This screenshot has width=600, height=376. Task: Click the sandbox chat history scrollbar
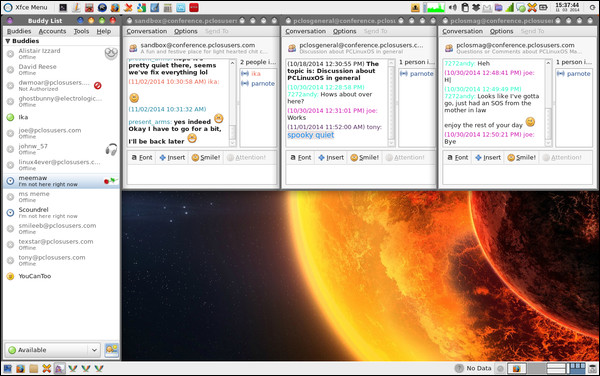[233, 103]
